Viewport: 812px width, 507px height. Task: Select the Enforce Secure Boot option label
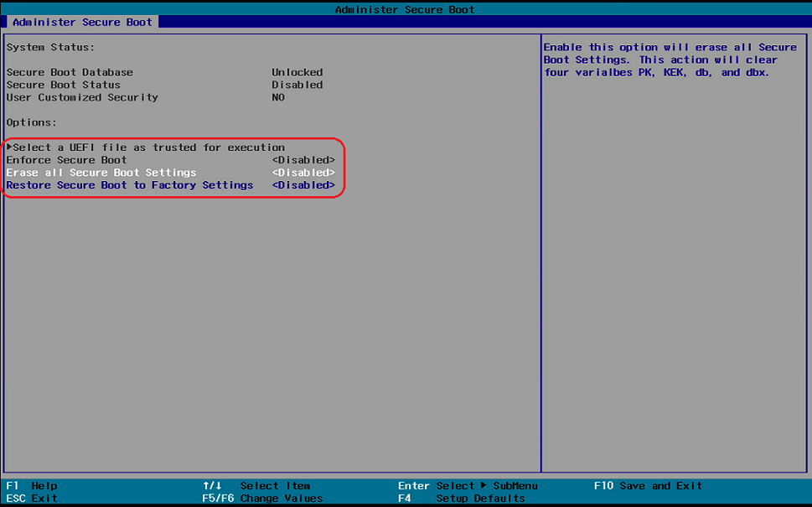pyautogui.click(x=66, y=160)
